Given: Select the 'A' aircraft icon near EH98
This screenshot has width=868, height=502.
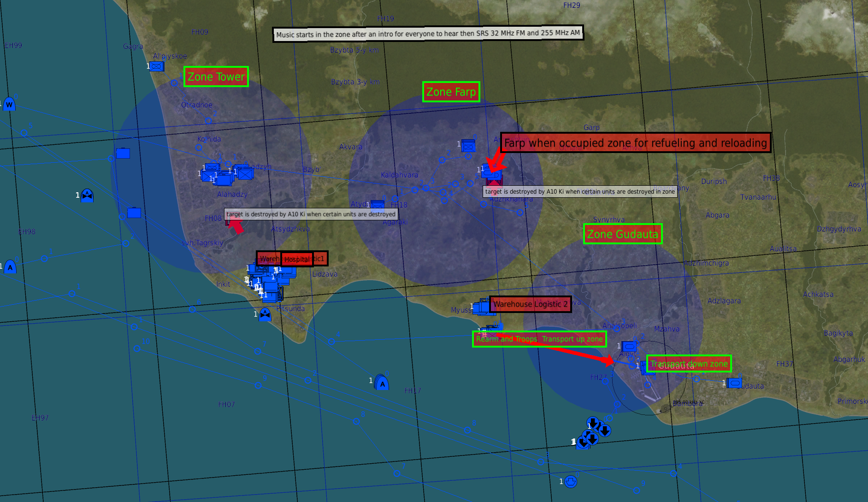Looking at the screenshot, I should coord(10,267).
